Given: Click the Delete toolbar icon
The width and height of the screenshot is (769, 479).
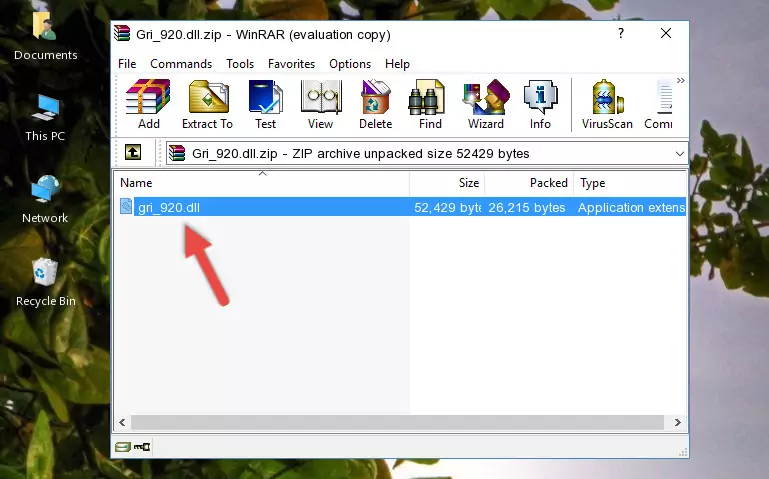Looking at the screenshot, I should tap(376, 104).
